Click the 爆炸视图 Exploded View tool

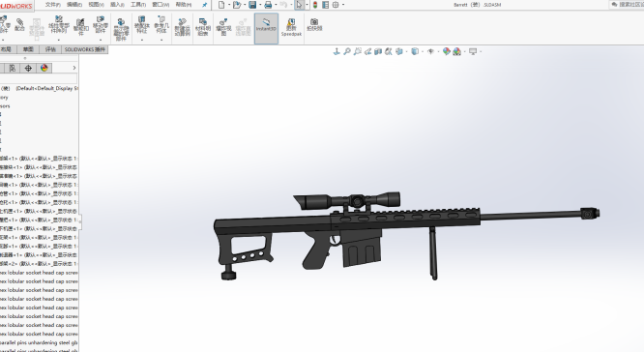click(223, 27)
